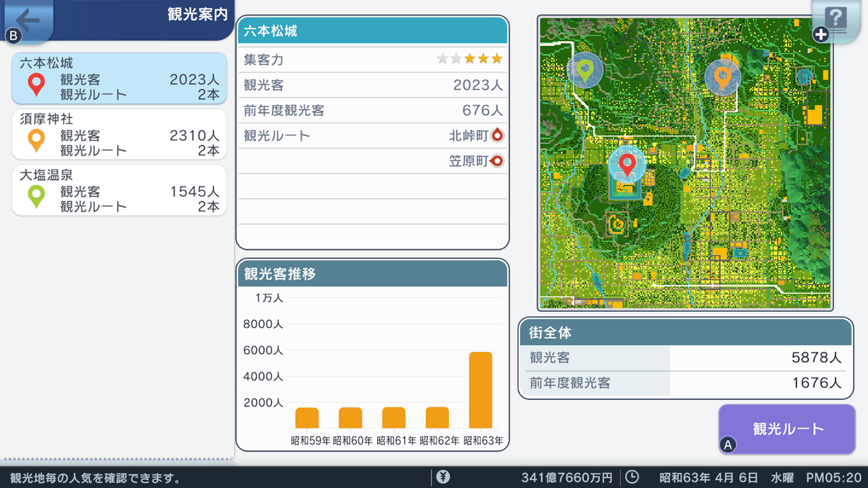Viewport: 868px width, 488px height.
Task: Click the 北峠町 route marker icon
Action: tap(497, 136)
